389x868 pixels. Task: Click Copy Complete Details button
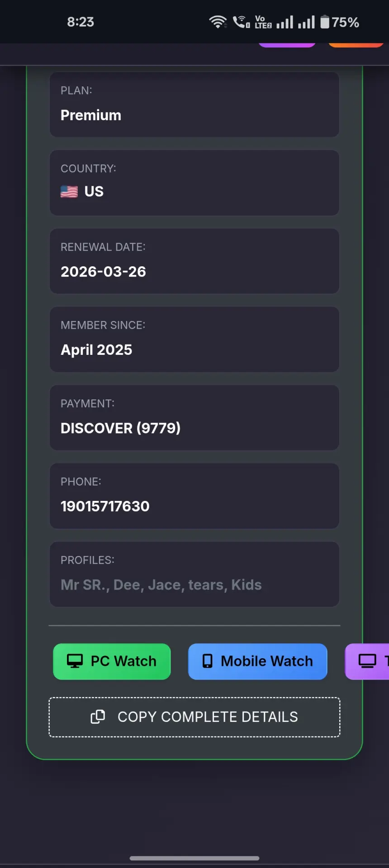tap(194, 717)
